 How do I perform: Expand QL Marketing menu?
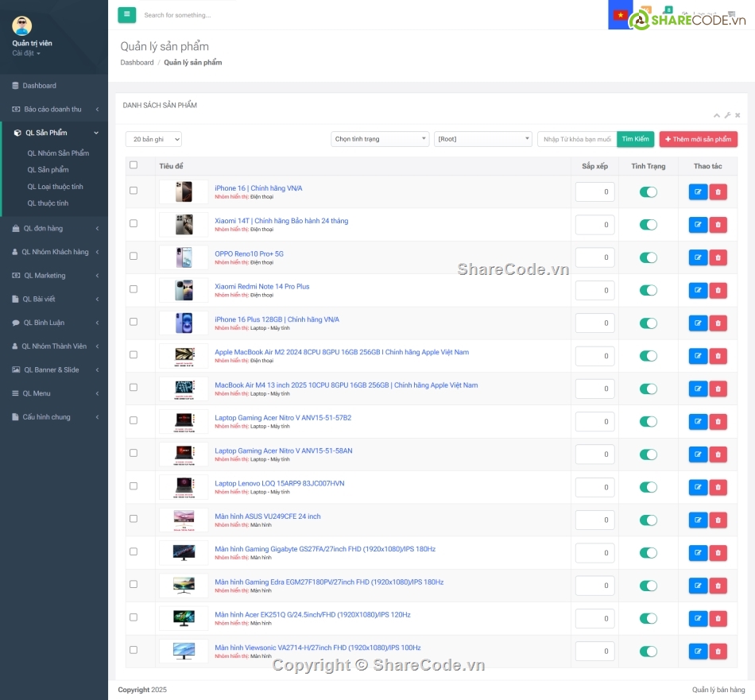click(x=54, y=276)
